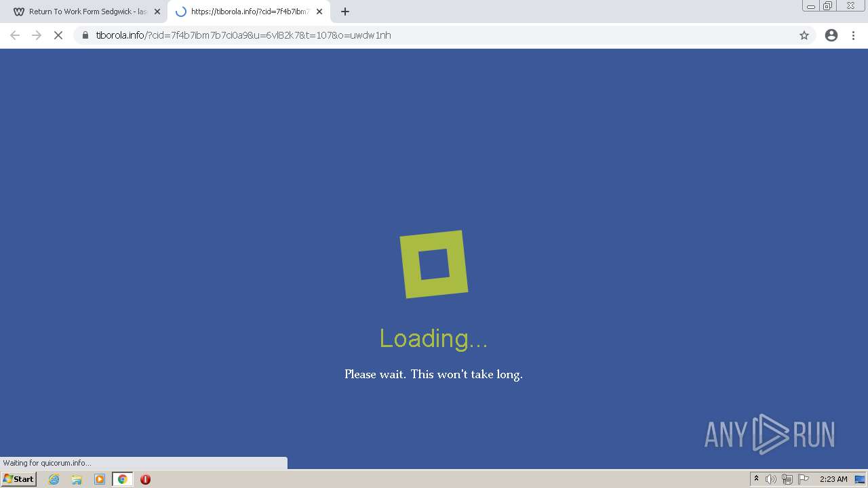
Task: Select Chrome in the taskbar
Action: coord(123,479)
